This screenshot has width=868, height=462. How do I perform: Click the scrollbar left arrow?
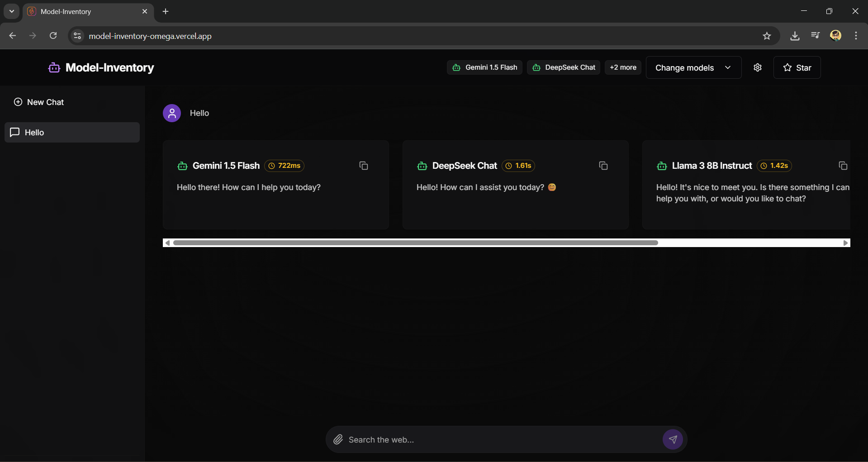pos(167,243)
